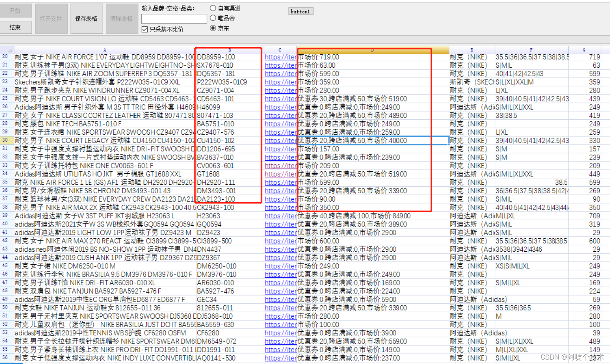Click the sizes cell 3538|3942|4346
Screen dimensions: 610x364
tap(531, 249)
